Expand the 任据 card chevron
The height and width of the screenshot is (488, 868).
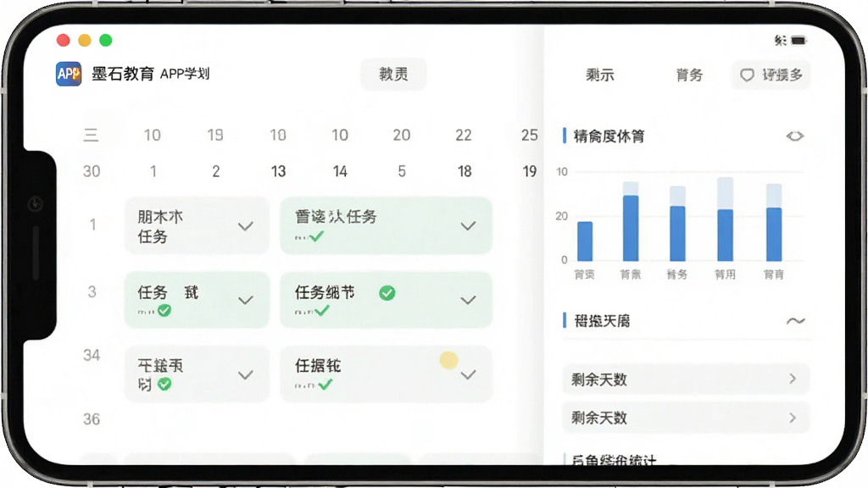tap(468, 374)
